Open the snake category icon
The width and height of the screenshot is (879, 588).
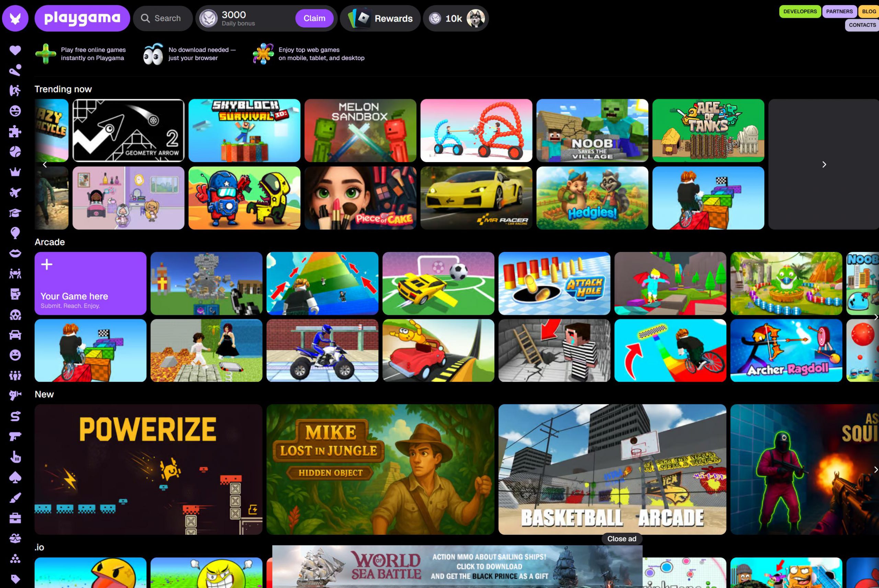tap(15, 416)
